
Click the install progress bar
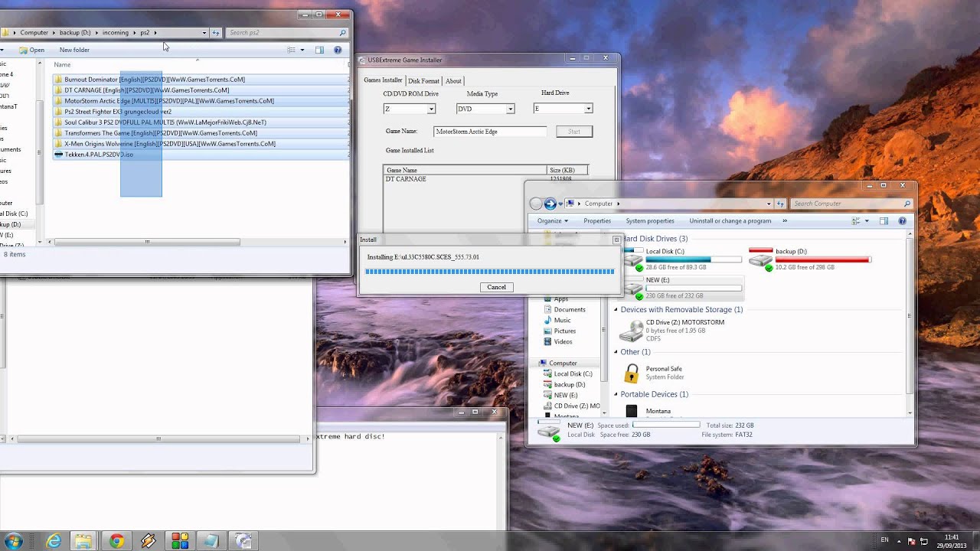pyautogui.click(x=490, y=271)
